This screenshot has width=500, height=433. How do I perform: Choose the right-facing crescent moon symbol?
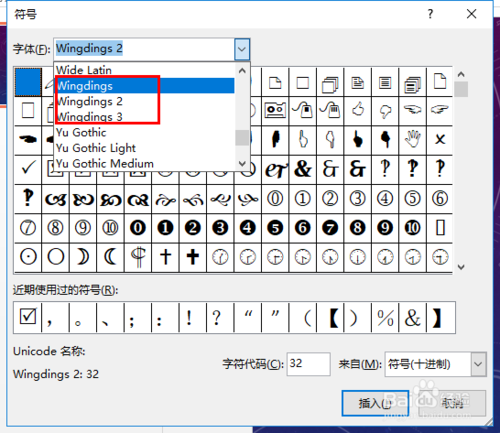[x=83, y=257]
